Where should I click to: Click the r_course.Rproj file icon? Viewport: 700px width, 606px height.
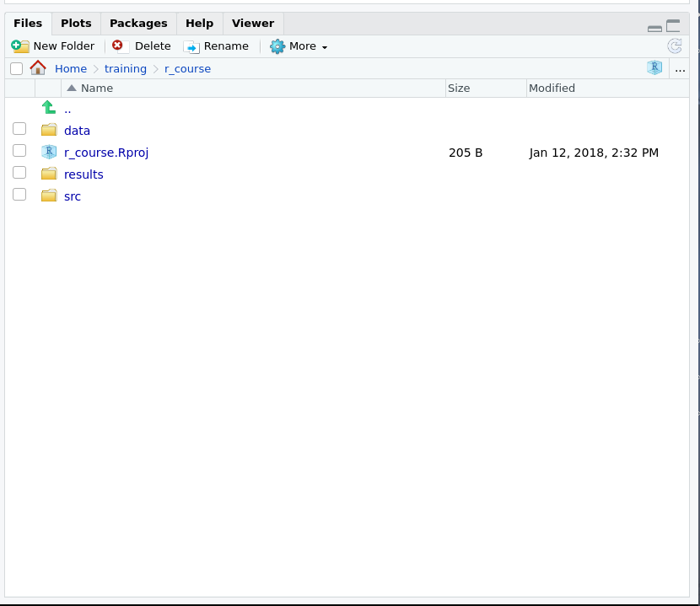pyautogui.click(x=49, y=153)
